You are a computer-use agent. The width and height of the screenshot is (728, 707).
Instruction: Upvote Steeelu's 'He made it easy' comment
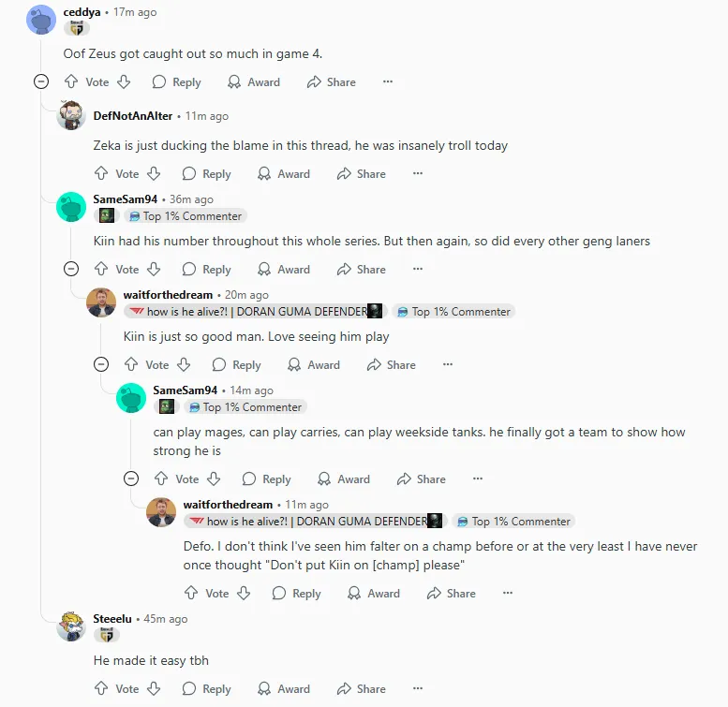click(x=101, y=688)
